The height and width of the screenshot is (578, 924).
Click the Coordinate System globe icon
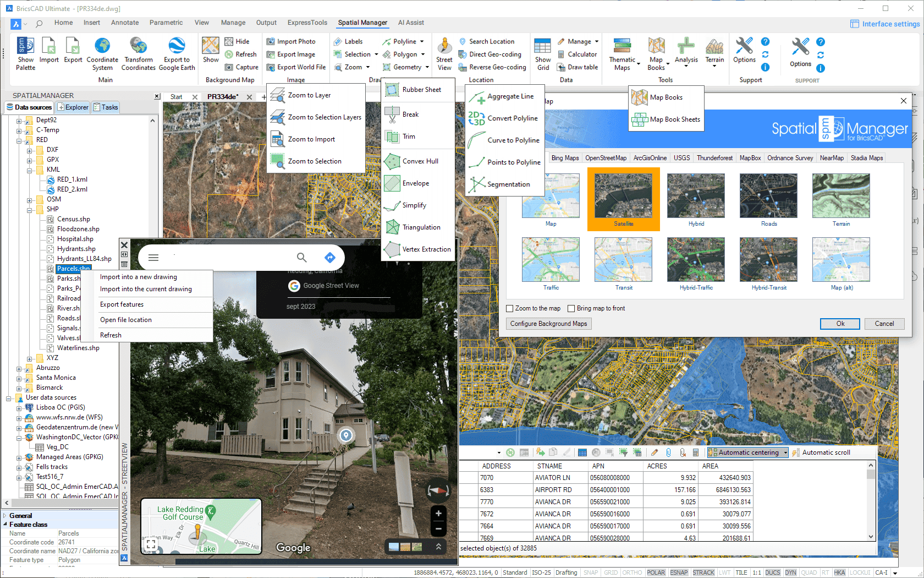[x=102, y=46]
